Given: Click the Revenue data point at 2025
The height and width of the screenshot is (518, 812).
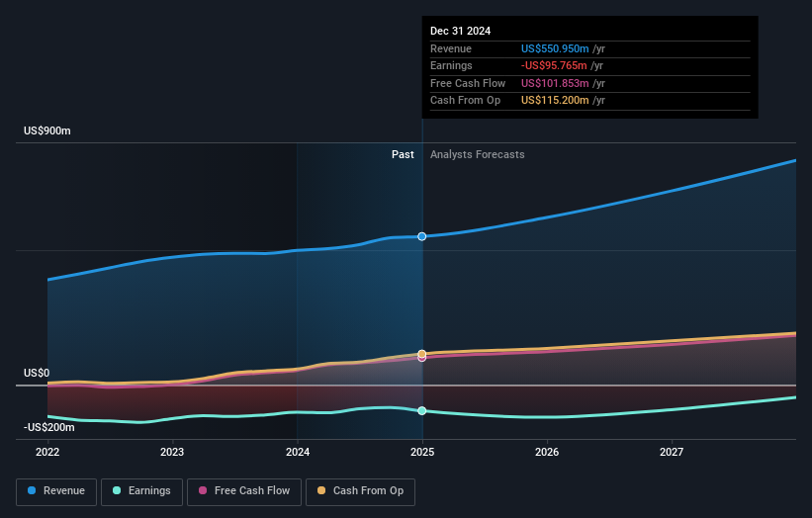Looking at the screenshot, I should (422, 236).
